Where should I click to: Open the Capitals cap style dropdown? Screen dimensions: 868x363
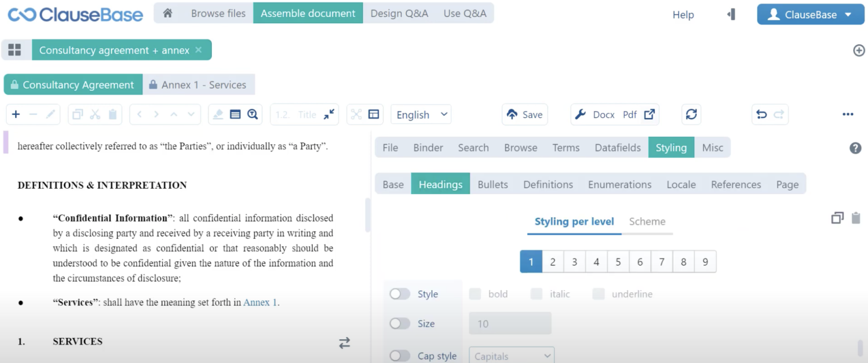coord(511,356)
